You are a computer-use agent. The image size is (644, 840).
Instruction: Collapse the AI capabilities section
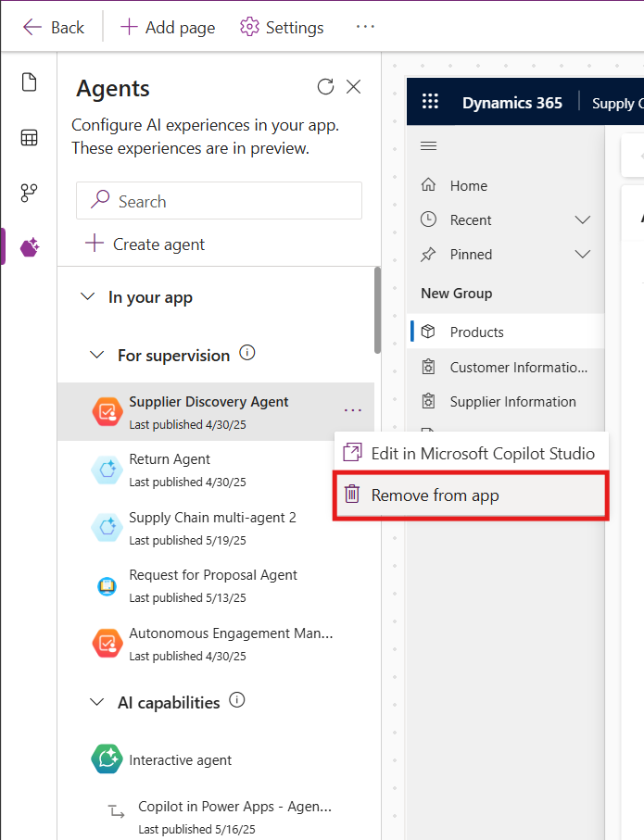tap(96, 702)
